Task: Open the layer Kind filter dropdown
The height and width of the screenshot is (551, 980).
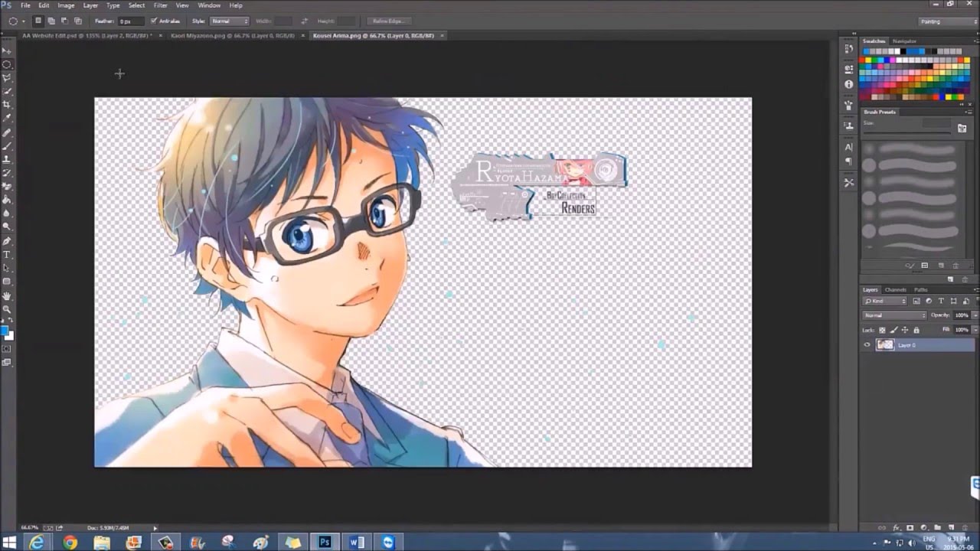Action: tap(885, 301)
